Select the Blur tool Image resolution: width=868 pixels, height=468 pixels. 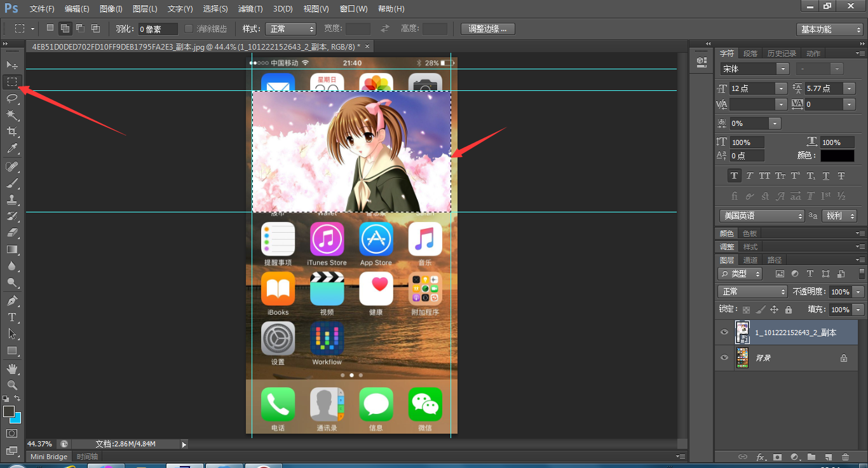coord(12,266)
